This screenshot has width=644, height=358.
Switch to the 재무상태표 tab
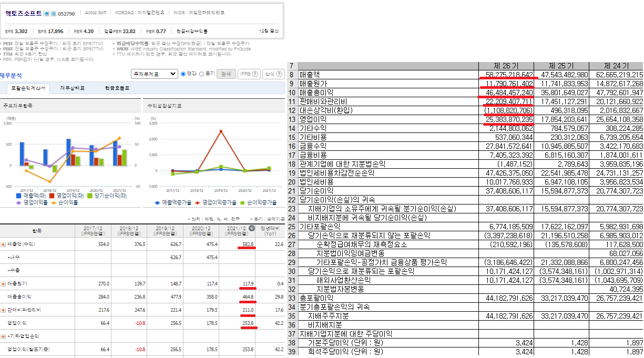(72, 88)
